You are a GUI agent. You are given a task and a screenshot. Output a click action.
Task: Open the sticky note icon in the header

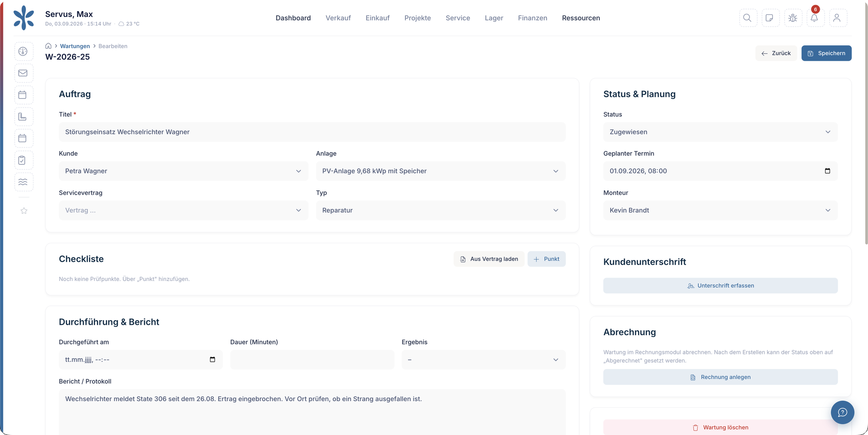(770, 18)
